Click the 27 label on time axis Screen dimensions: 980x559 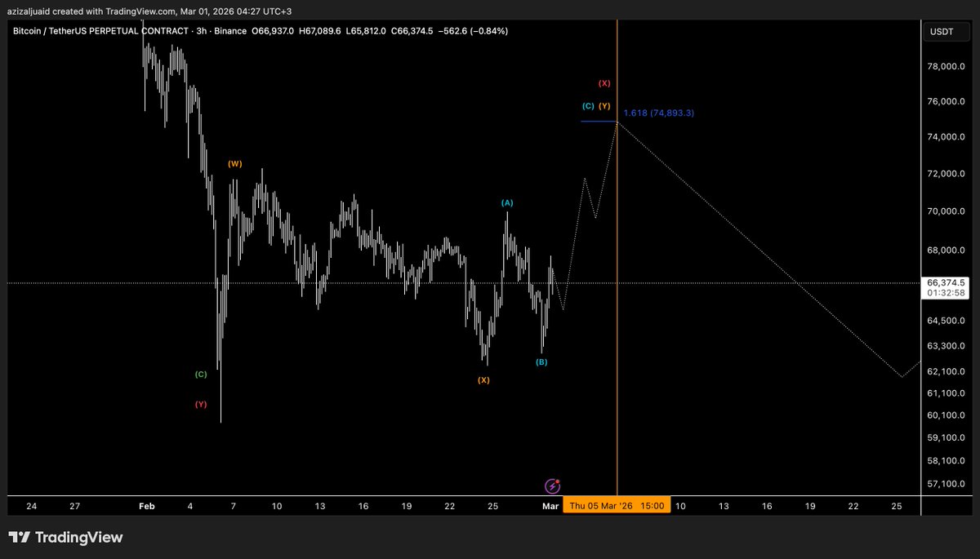(74, 507)
